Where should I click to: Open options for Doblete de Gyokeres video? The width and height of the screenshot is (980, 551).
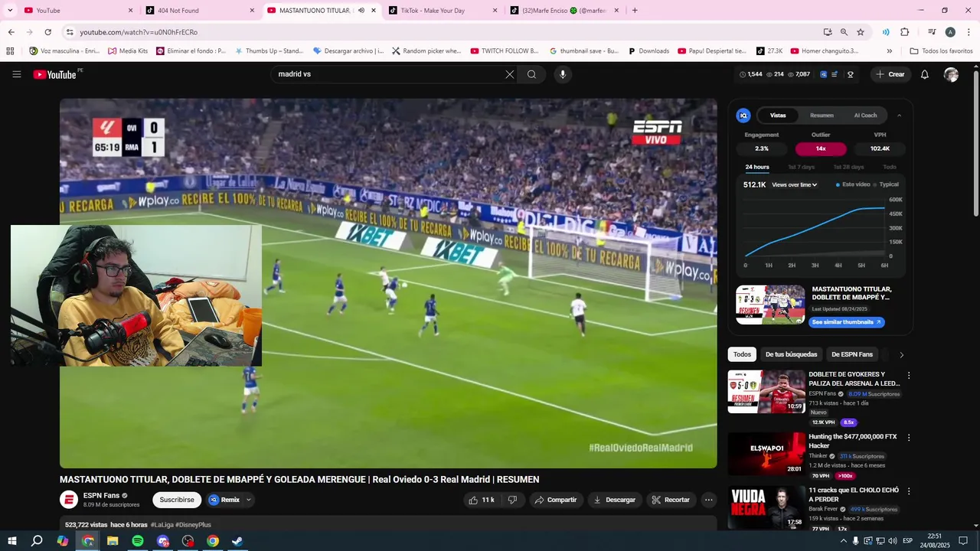point(909,376)
